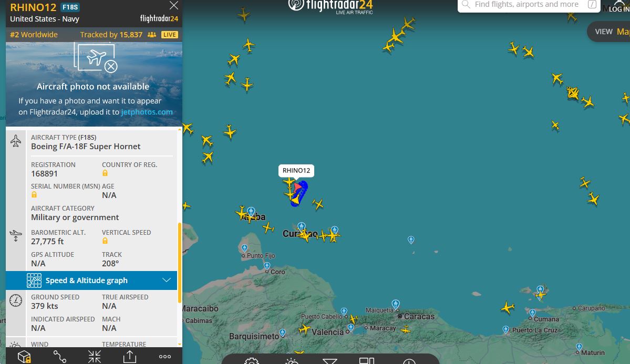Screen dimensions: 630x364
Task: Open the filter funnel icon
Action: pyautogui.click(x=330, y=361)
